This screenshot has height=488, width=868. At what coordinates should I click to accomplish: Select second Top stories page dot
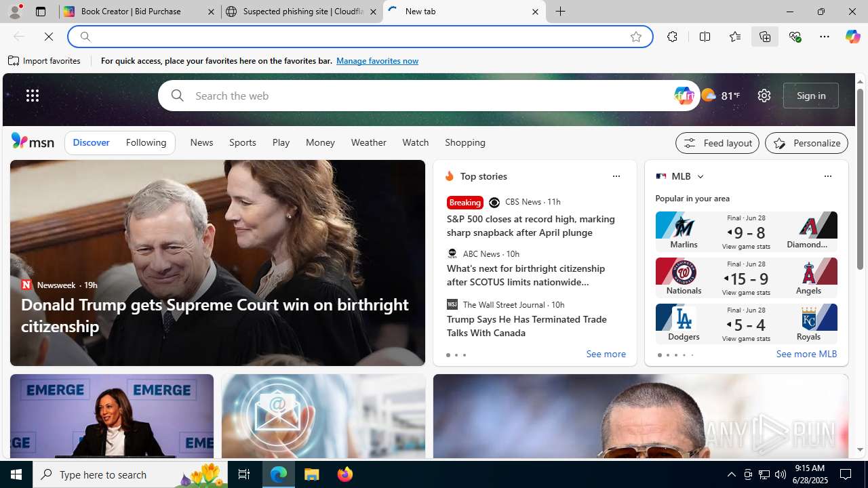click(x=456, y=355)
